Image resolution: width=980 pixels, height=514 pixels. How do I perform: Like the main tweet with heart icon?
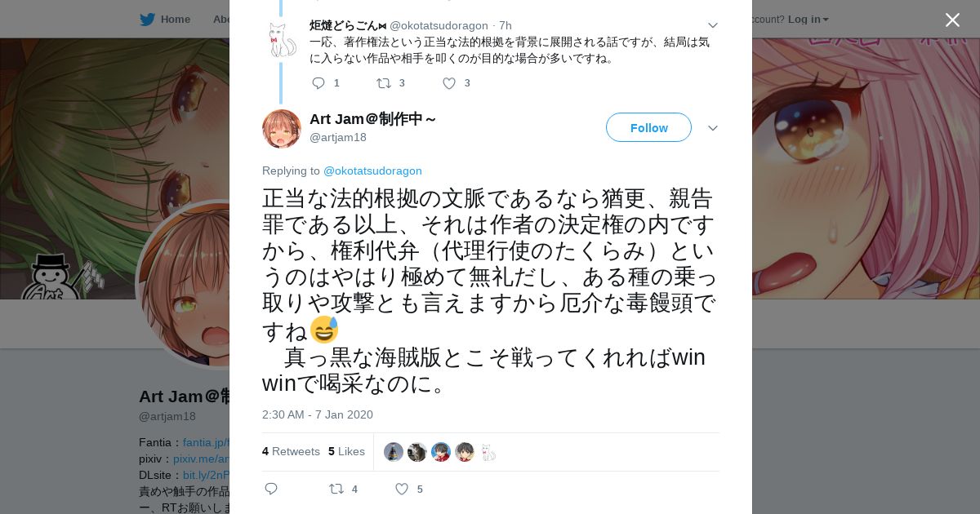(402, 489)
